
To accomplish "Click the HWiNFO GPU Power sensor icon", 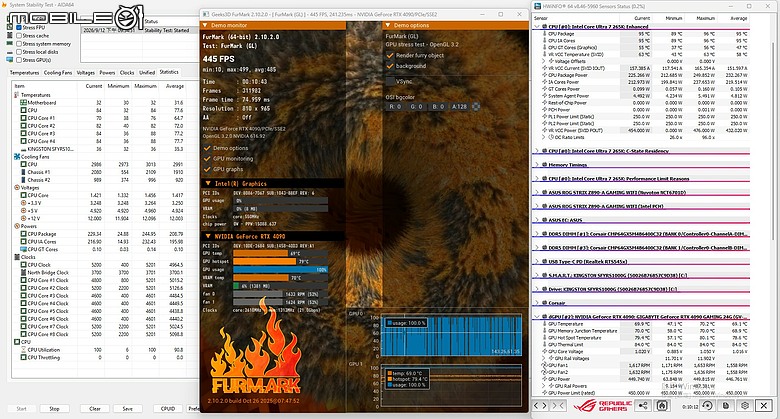I will (x=544, y=379).
